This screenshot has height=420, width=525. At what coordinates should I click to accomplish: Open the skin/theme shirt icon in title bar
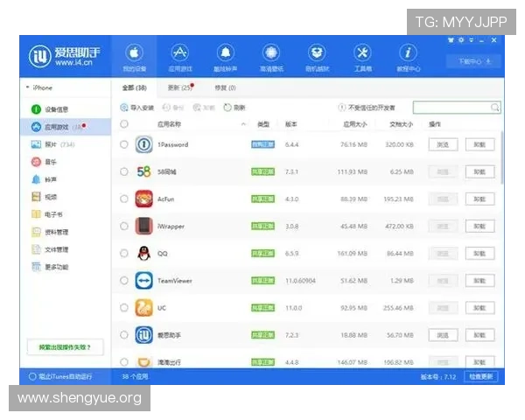[x=451, y=40]
